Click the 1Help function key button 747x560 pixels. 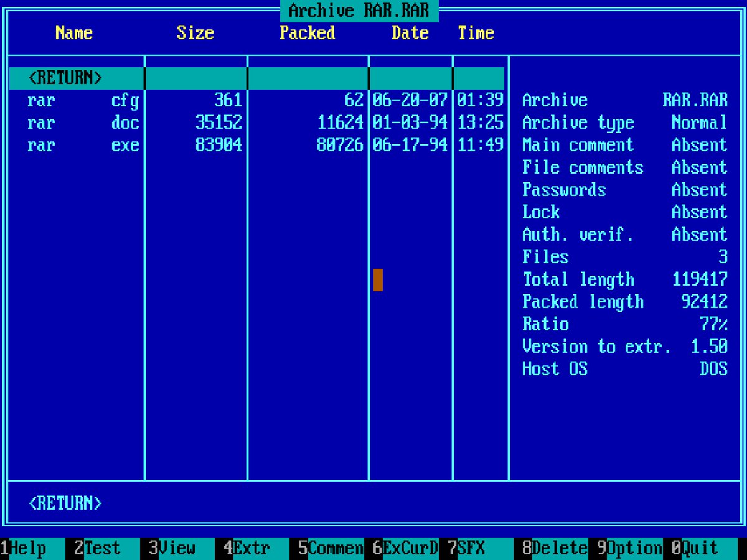click(x=32, y=548)
